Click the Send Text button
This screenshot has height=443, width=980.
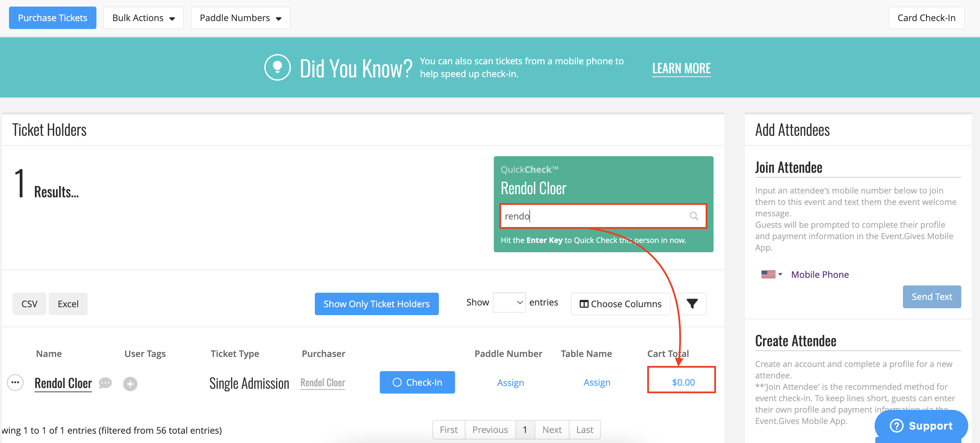click(932, 296)
